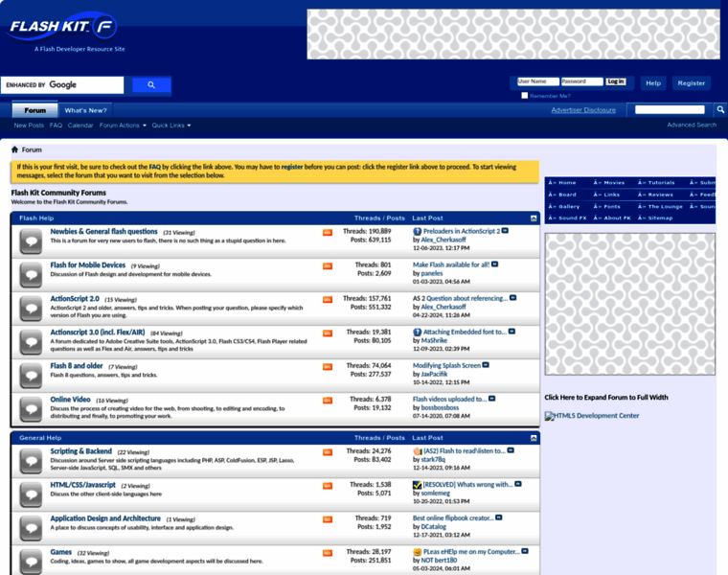This screenshot has height=575, width=728.
Task: Open the Alex_Cherkasoff profile under Preloaders post
Action: [443, 240]
